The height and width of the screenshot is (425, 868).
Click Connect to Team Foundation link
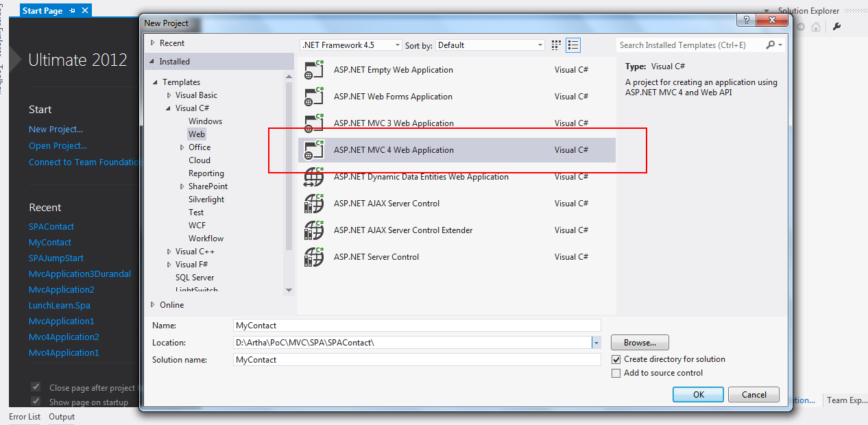coord(84,162)
